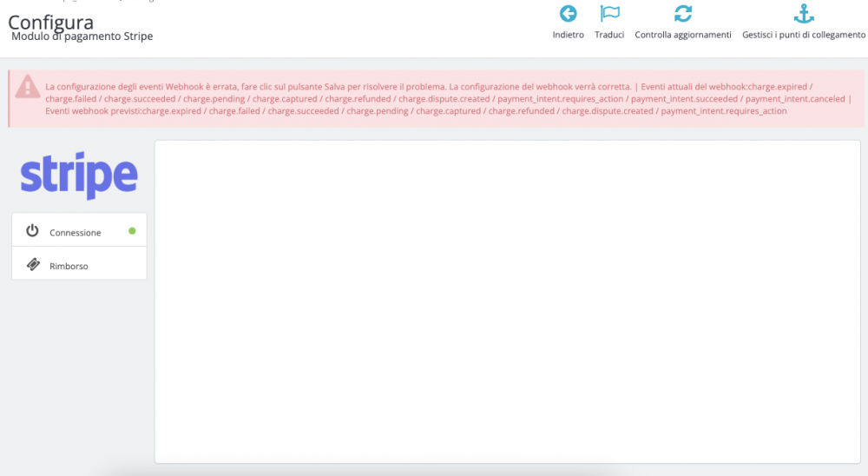Click the Configura page heading

[51, 23]
